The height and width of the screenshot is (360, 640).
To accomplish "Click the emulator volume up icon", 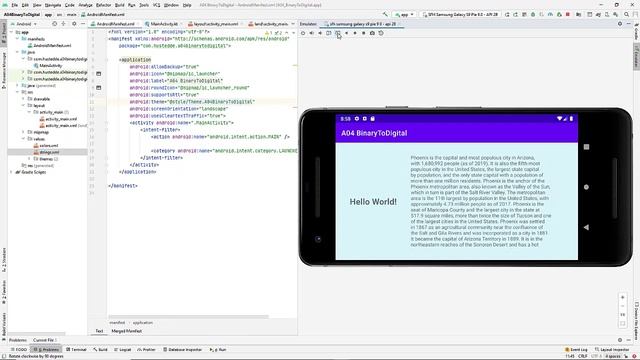I will (311, 33).
